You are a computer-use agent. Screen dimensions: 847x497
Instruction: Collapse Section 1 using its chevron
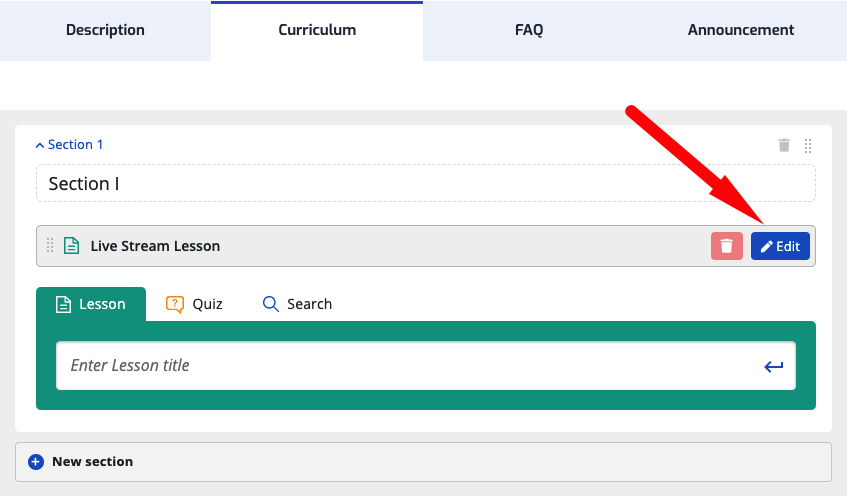pos(40,145)
